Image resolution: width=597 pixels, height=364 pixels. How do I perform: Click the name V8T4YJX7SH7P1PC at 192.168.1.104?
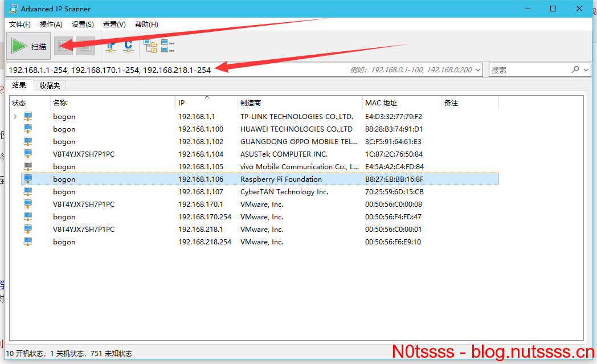[84, 154]
